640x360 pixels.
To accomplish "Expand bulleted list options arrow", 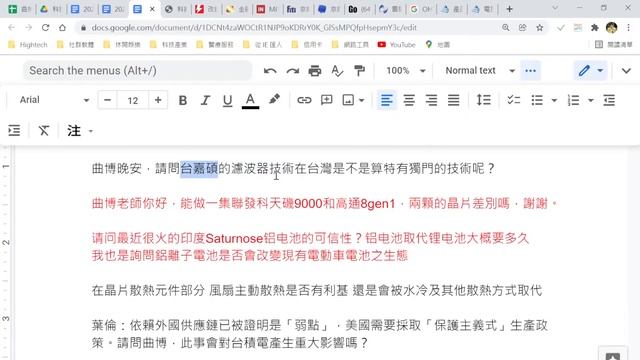I will [554, 100].
